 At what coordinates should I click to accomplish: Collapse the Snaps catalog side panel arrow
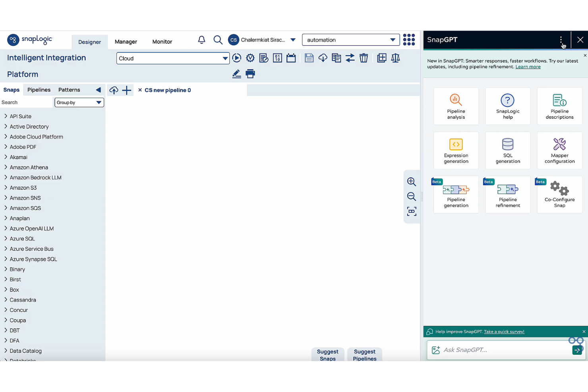(x=98, y=90)
